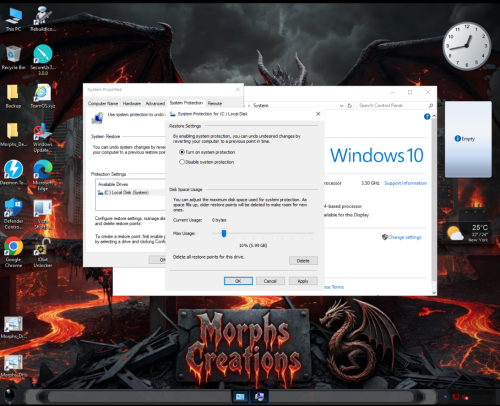Switch to Control Panel System taskbar button

click(x=240, y=397)
